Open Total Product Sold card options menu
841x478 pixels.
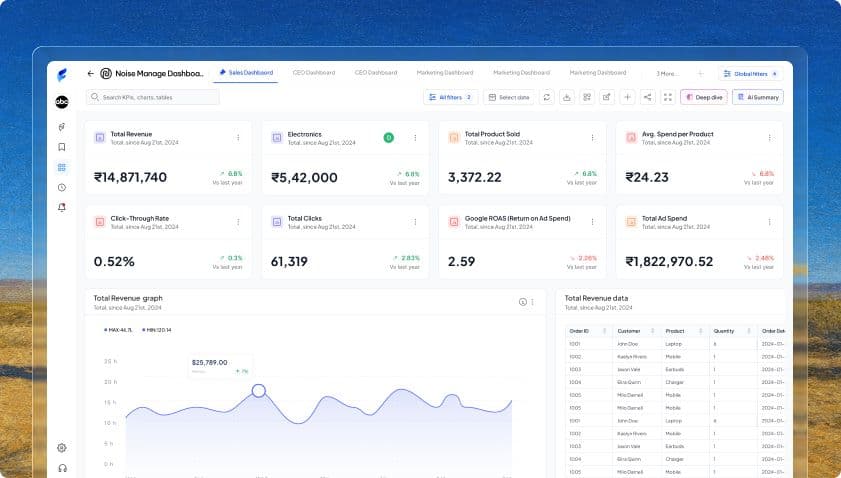(x=592, y=138)
